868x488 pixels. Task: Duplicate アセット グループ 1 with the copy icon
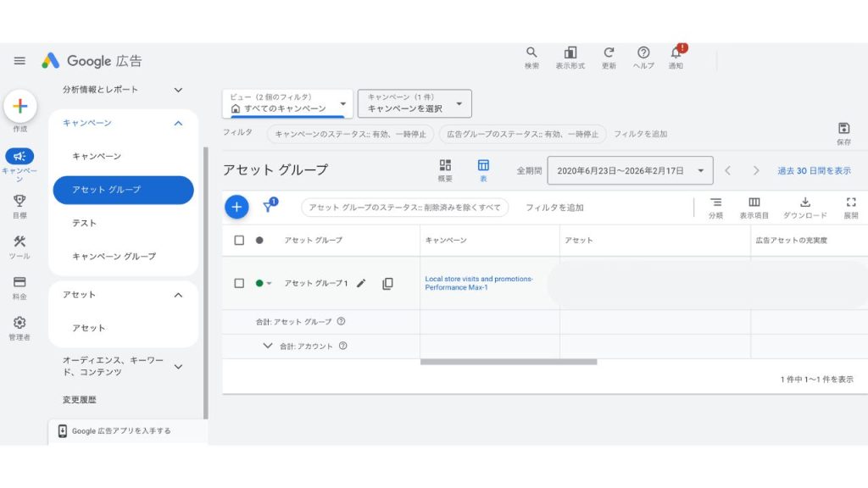pos(387,284)
